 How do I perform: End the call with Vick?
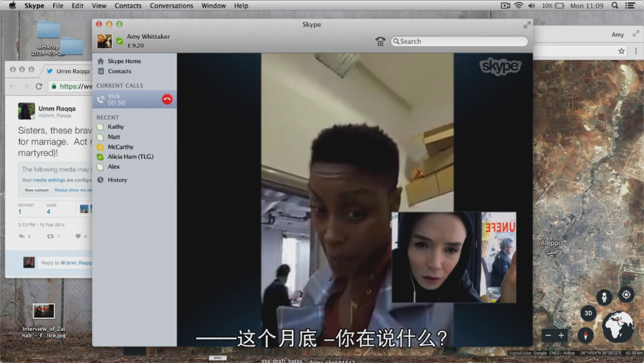[x=167, y=99]
